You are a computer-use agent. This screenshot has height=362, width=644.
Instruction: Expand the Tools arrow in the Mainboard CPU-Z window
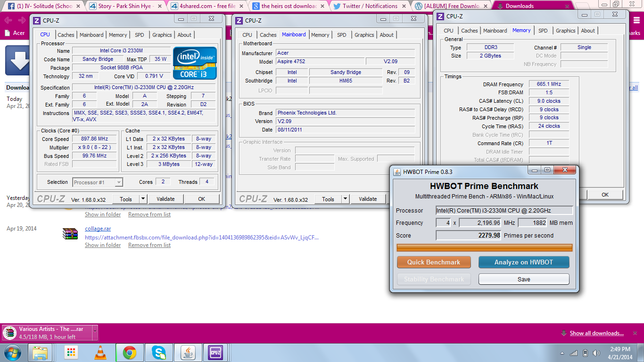pyautogui.click(x=345, y=199)
